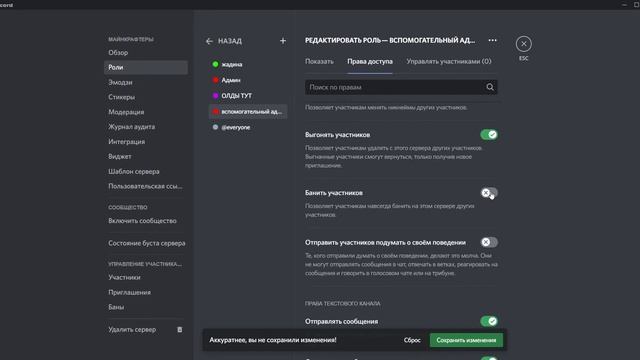This screenshot has height=360, width=640.
Task: Open the three-dots role options menu
Action: 493,40
